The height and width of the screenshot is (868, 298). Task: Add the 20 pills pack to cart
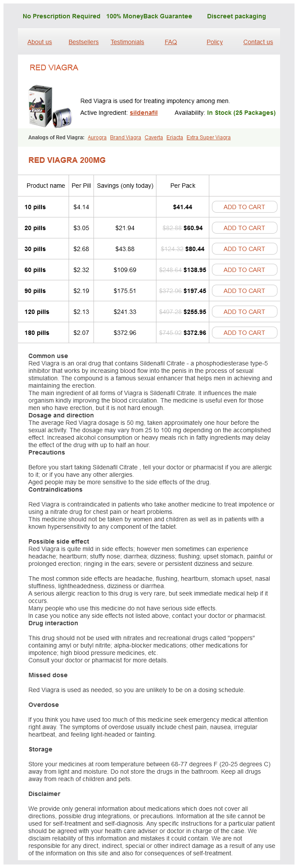(244, 228)
